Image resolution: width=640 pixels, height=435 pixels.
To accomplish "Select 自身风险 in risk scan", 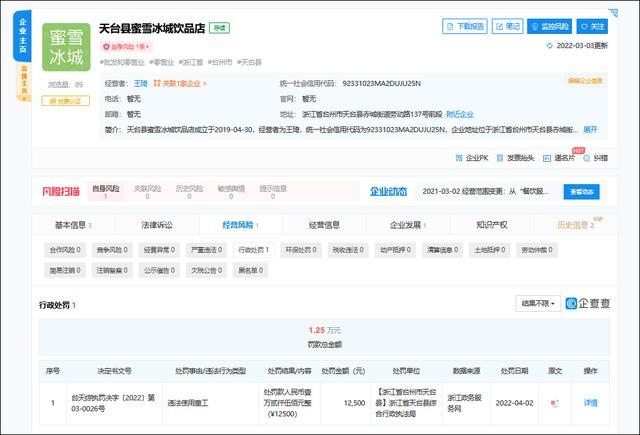I will pos(106,192).
